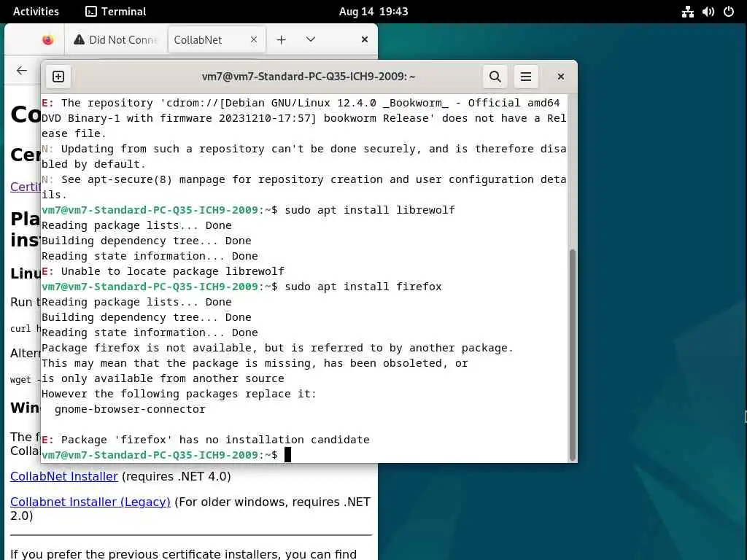Click 'If you prefer the previous certificate installers' text

(x=183, y=554)
